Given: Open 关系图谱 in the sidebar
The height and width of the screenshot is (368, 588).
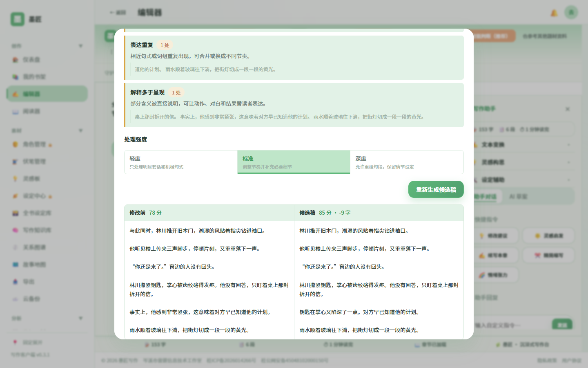Looking at the screenshot, I should [x=47, y=247].
